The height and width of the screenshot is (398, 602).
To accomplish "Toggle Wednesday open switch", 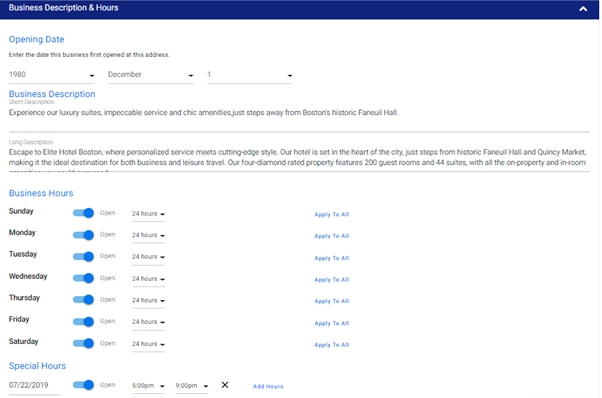I will (x=83, y=278).
